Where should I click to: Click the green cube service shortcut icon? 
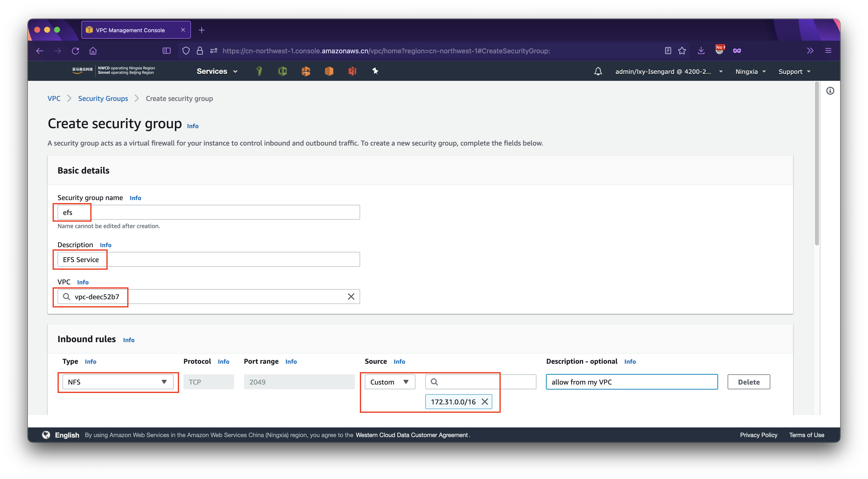(282, 71)
